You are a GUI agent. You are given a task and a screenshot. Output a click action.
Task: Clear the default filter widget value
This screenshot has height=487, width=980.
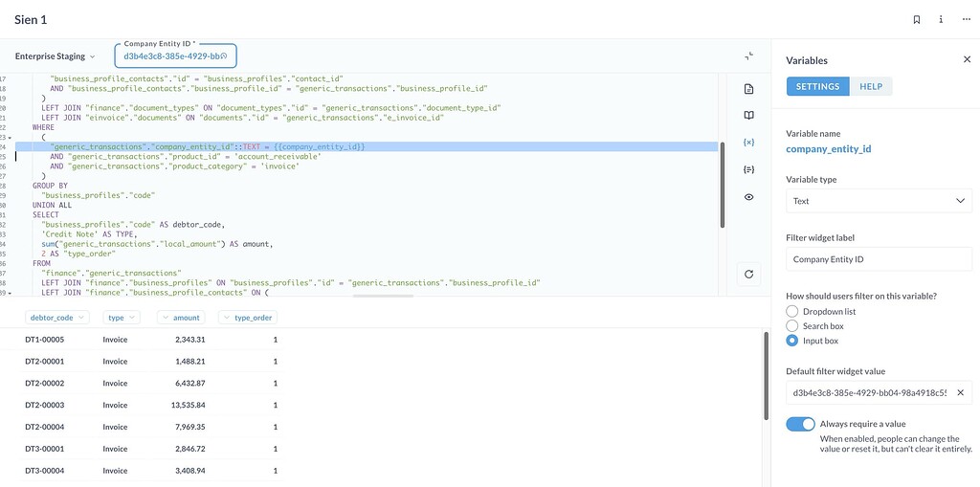tap(960, 392)
